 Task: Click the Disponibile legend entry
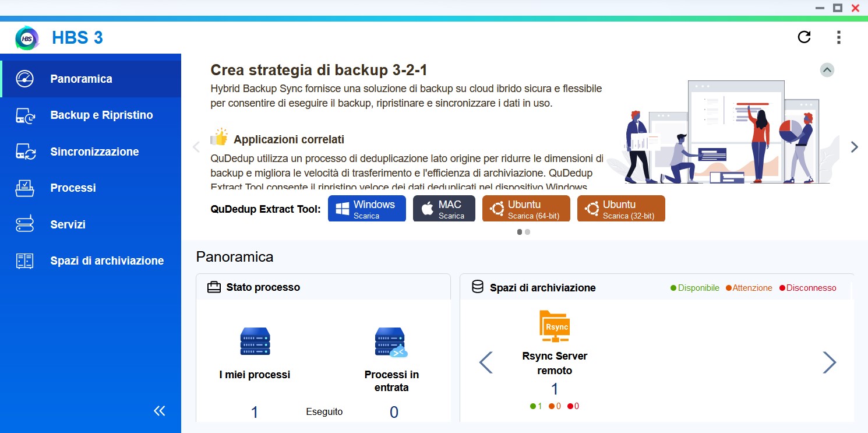point(695,288)
